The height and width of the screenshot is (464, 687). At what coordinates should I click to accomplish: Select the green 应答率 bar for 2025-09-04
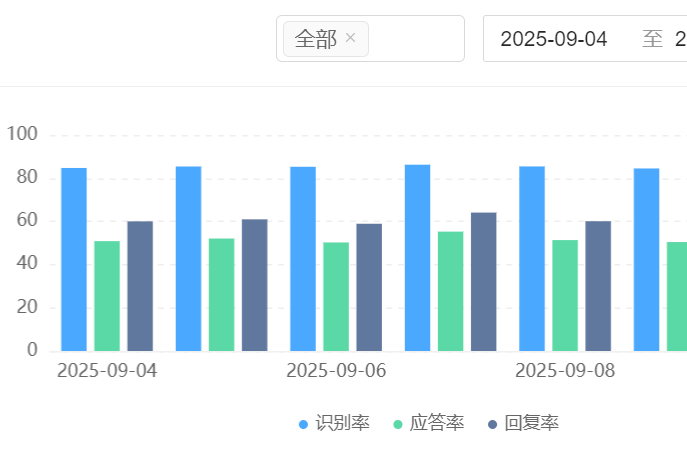pyautogui.click(x=107, y=296)
